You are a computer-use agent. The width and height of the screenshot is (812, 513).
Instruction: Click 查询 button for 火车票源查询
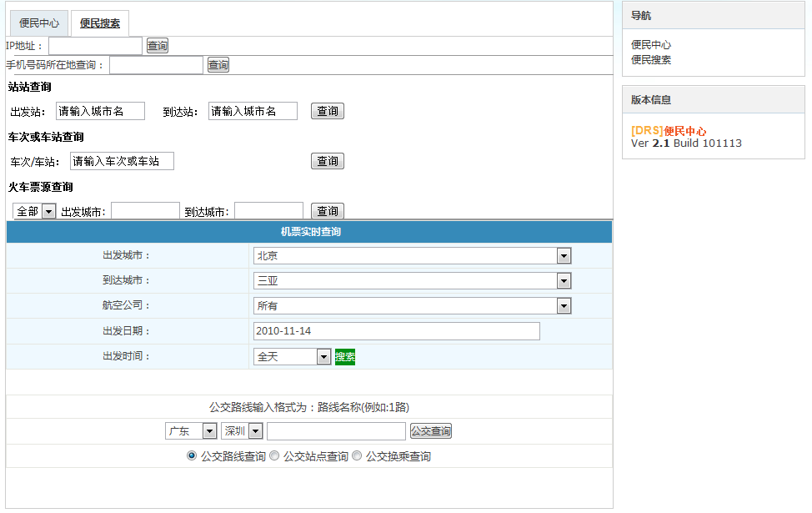[328, 211]
